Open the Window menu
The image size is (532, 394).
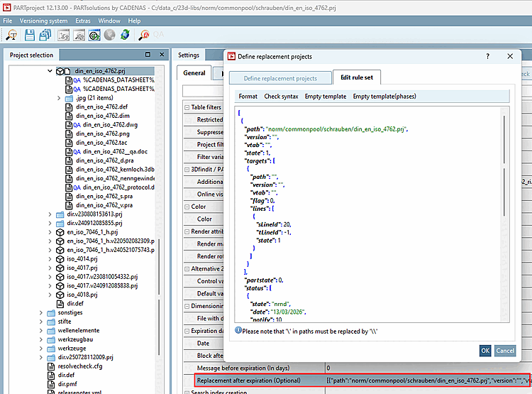tap(109, 21)
